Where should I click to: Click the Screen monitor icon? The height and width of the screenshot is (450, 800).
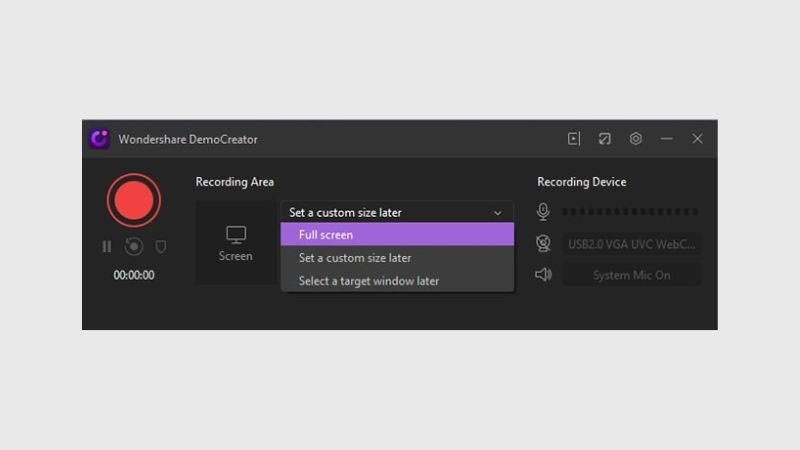tap(236, 235)
